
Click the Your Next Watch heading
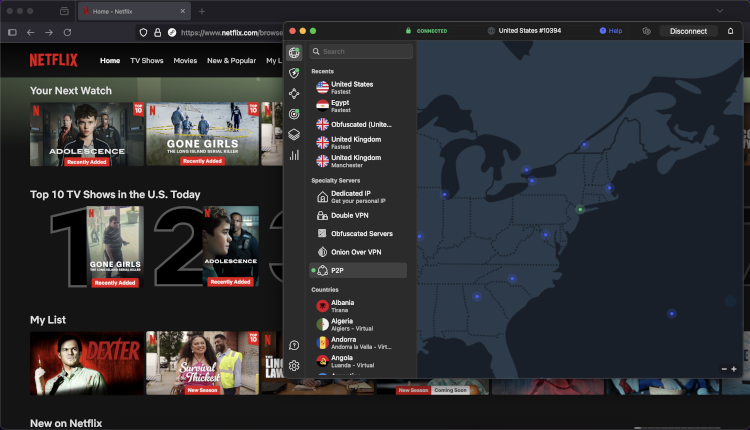[71, 91]
